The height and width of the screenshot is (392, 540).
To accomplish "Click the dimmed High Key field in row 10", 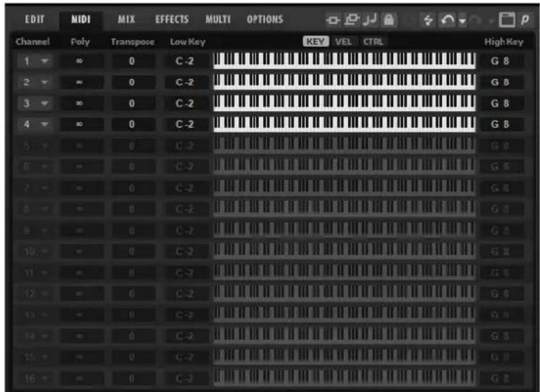I will click(502, 252).
